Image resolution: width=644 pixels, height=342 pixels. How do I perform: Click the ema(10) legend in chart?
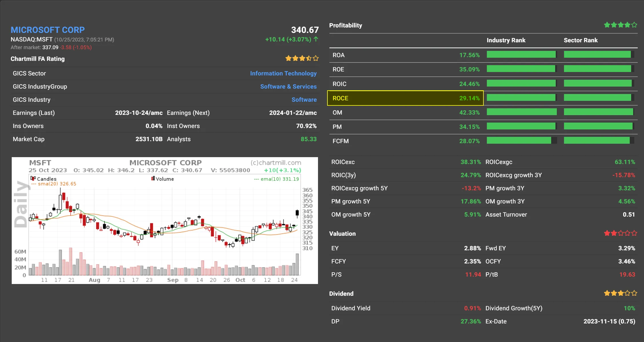click(x=276, y=179)
